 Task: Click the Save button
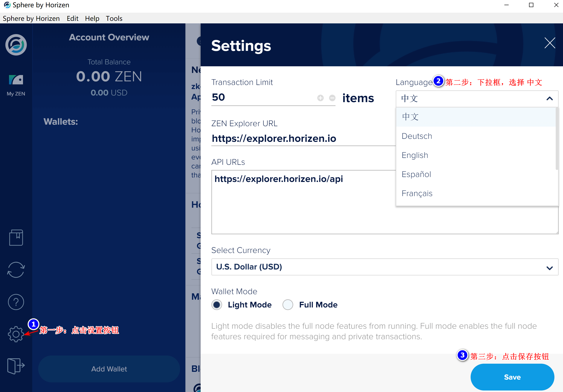[x=512, y=377]
